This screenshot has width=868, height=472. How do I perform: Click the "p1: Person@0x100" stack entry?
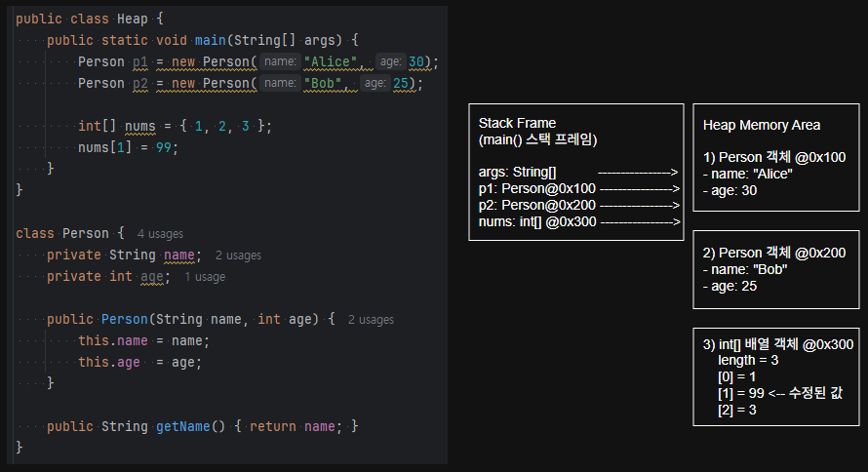pyautogui.click(x=537, y=188)
